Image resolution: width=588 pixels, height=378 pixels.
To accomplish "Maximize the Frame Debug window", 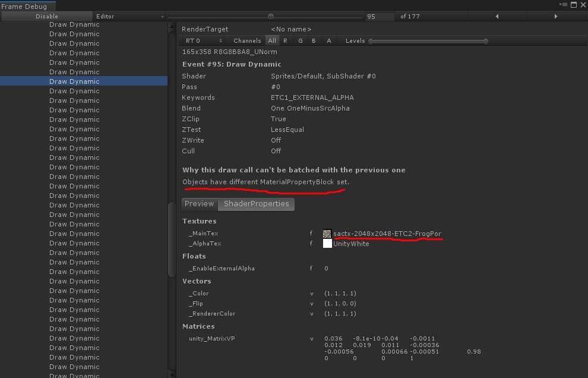I will click(574, 5).
